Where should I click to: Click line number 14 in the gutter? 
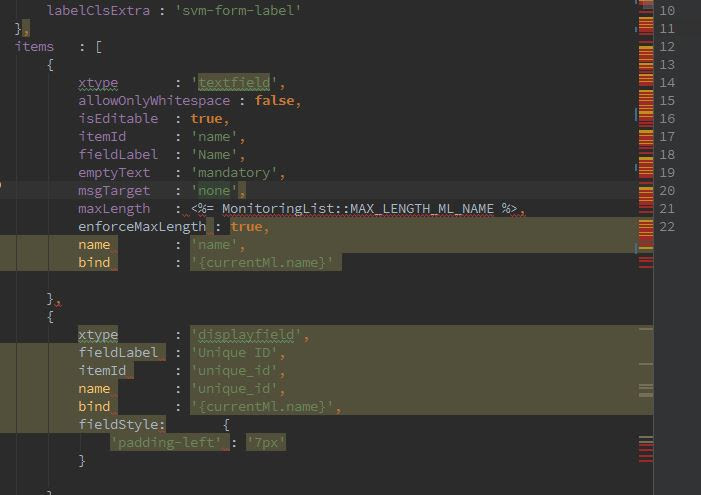(x=667, y=83)
